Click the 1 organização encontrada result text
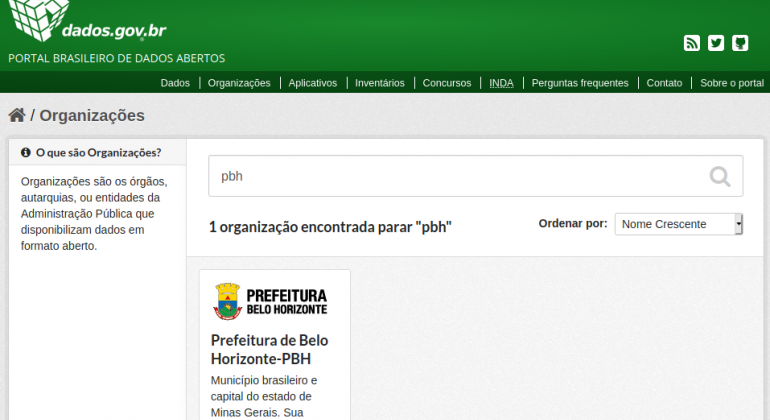 click(x=330, y=227)
